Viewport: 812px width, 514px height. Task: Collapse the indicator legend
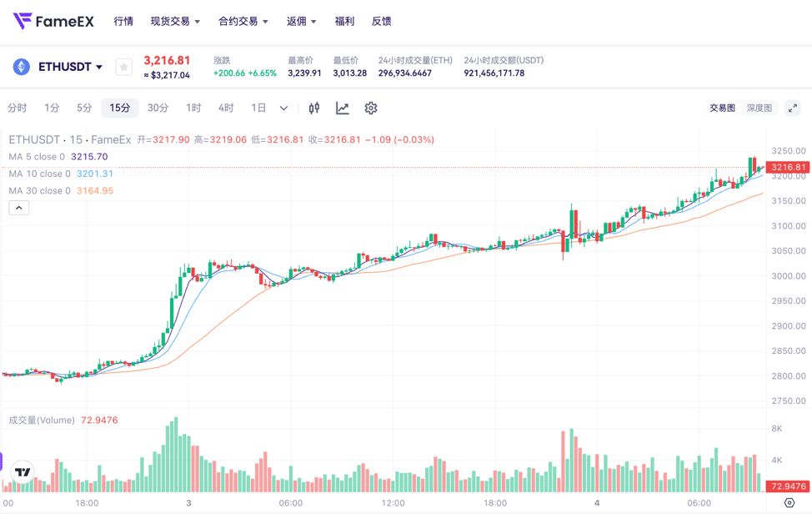click(x=18, y=208)
